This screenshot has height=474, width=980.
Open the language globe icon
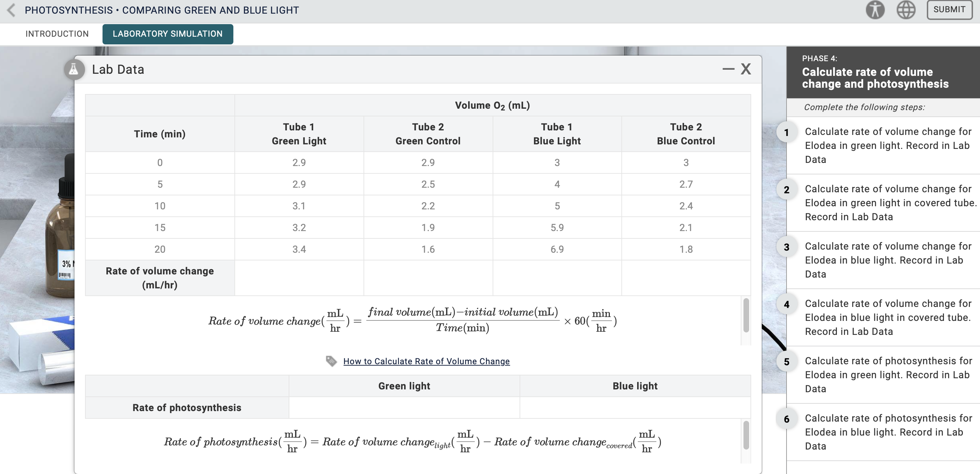(x=906, y=10)
